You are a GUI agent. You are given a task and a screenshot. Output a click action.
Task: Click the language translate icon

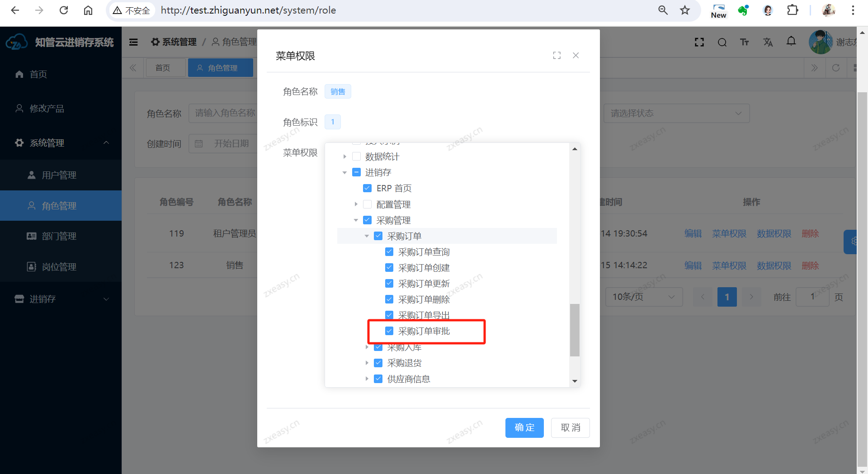tap(768, 43)
